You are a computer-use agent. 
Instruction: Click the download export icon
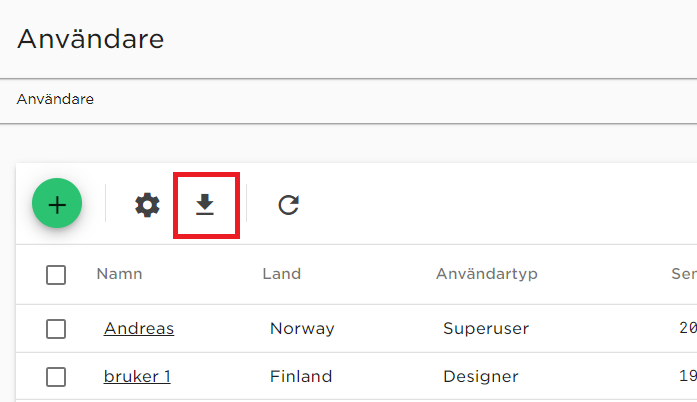(x=205, y=205)
